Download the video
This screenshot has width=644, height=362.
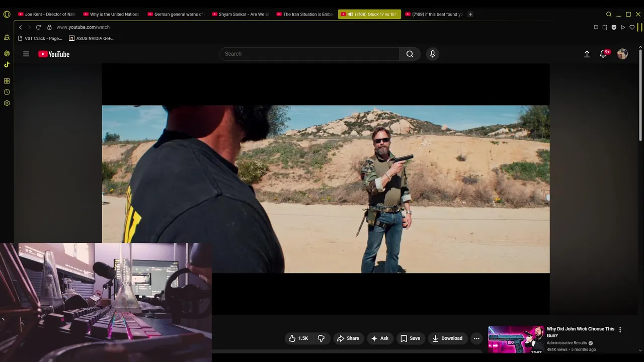click(447, 338)
